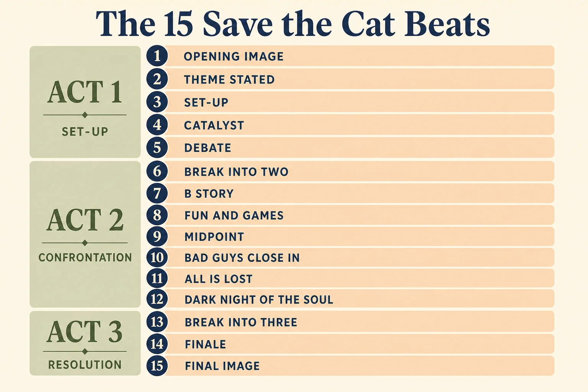
Task: Select the number 12 circle badge
Action: [157, 299]
